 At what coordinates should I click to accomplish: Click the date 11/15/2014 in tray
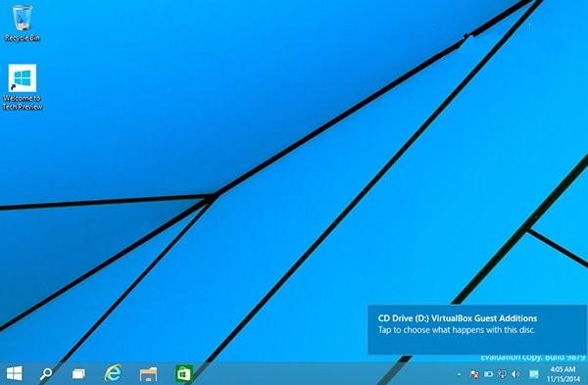point(563,378)
